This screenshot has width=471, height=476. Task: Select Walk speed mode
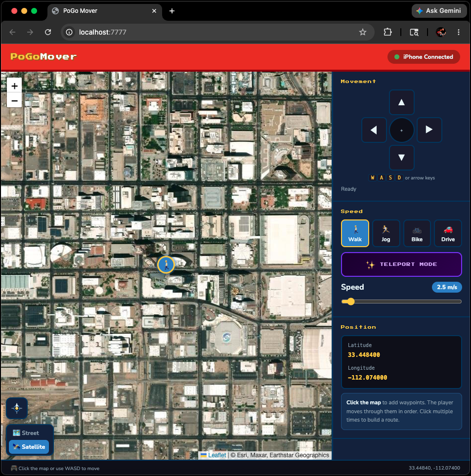pos(355,233)
